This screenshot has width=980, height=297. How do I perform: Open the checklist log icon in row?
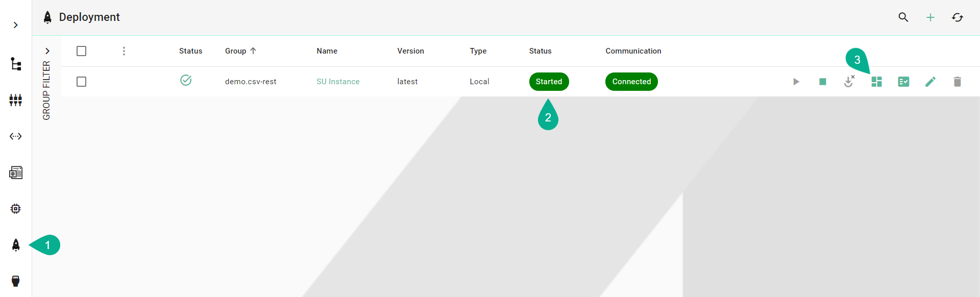coord(903,82)
